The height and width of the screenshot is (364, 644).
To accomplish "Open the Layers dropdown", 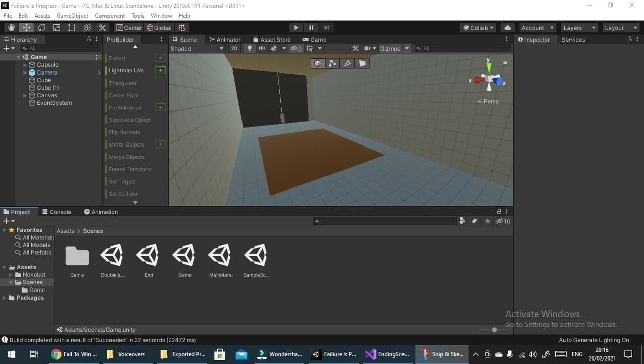I will (x=579, y=28).
